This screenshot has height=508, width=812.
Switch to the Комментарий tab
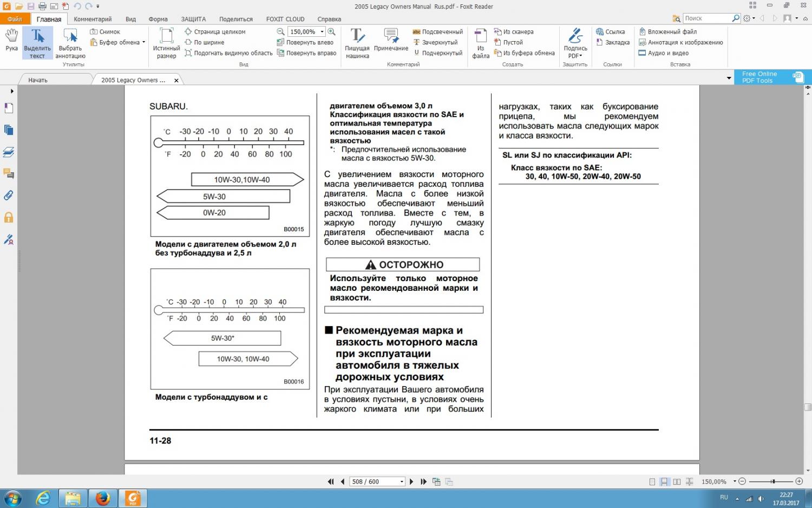pyautogui.click(x=93, y=19)
